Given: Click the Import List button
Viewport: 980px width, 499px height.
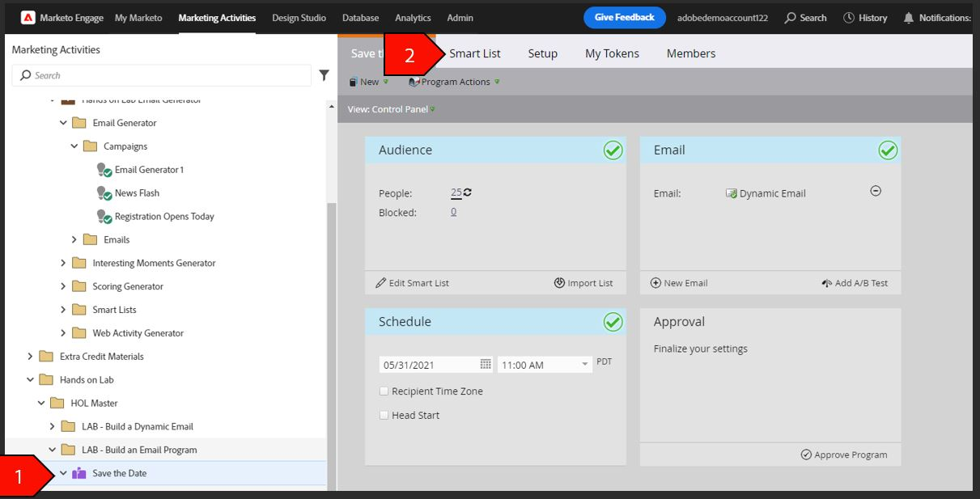Looking at the screenshot, I should tap(583, 283).
